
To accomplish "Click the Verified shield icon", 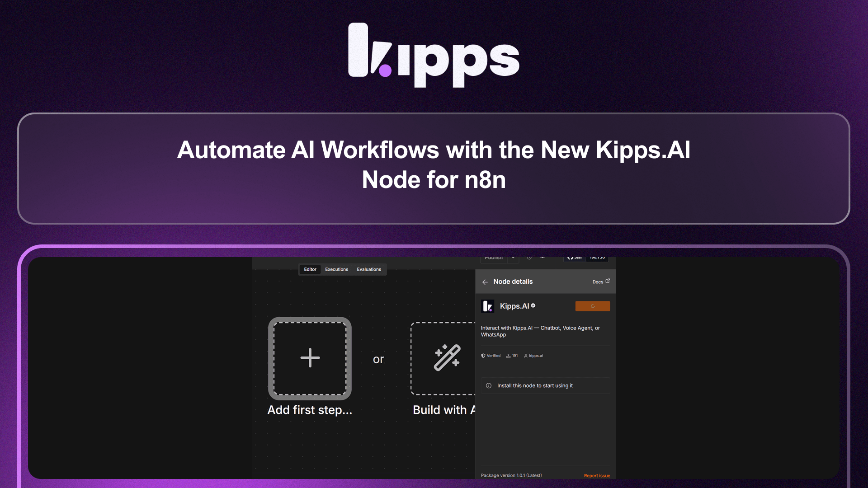I will tap(483, 356).
